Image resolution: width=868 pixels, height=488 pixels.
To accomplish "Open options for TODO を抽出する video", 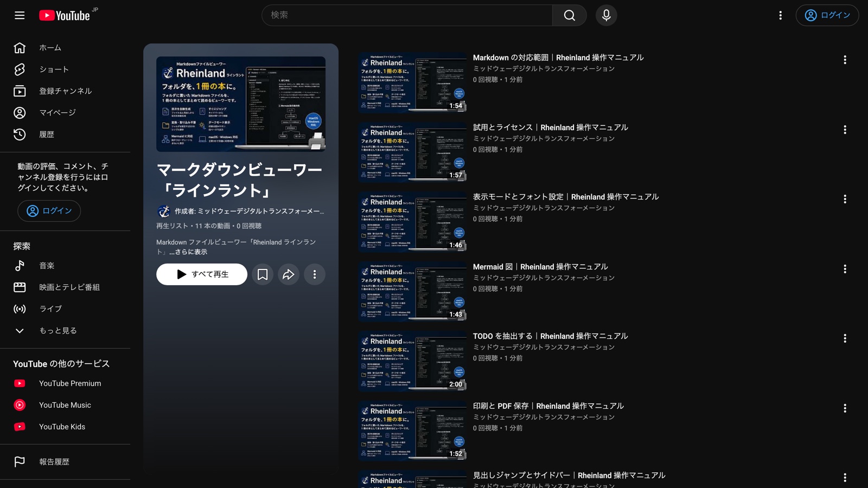I will click(x=845, y=338).
